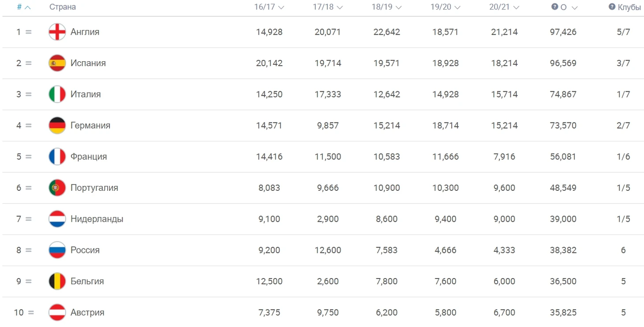The height and width of the screenshot is (327, 644).
Task: Click the Spain flag icon
Action: pos(57,63)
